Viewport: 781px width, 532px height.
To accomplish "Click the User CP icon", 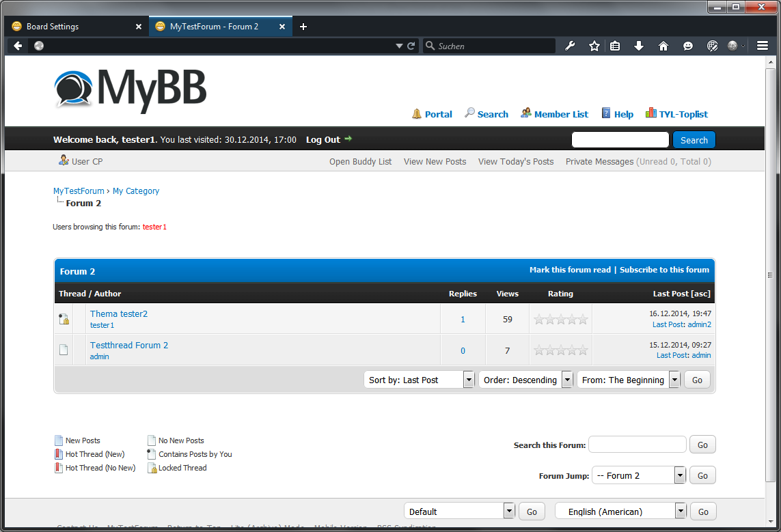I will coord(64,160).
